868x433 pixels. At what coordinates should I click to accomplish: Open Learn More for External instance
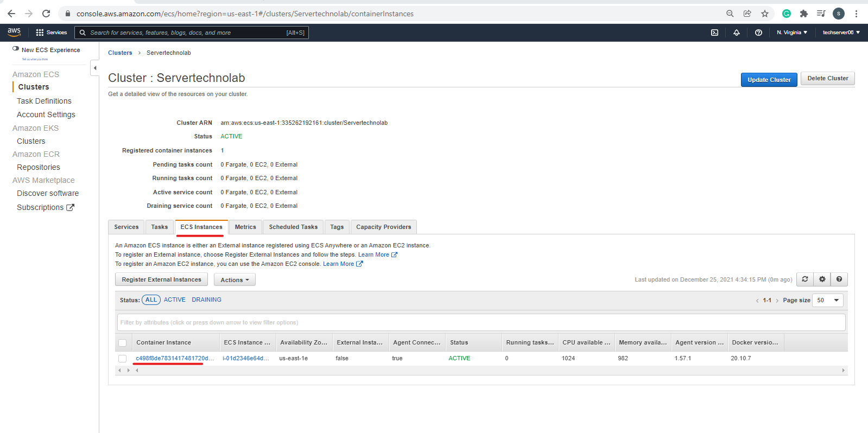[378, 254]
